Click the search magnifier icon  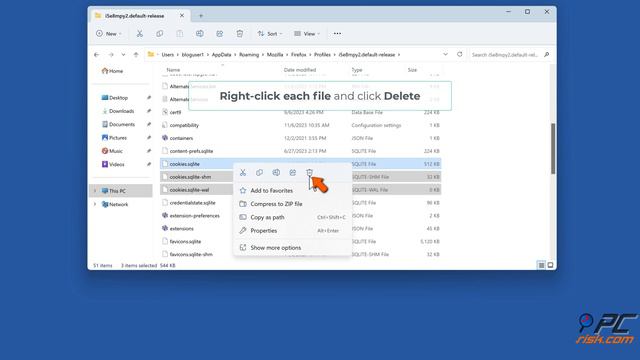click(x=547, y=55)
